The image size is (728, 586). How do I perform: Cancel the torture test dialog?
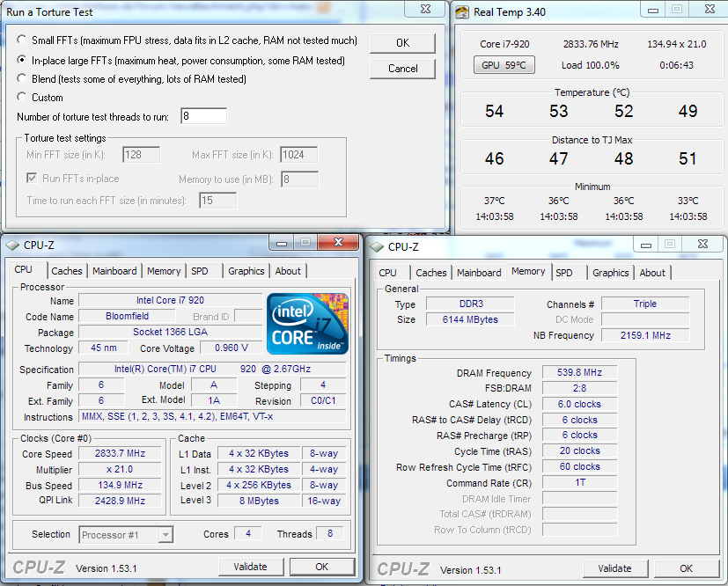click(x=402, y=69)
